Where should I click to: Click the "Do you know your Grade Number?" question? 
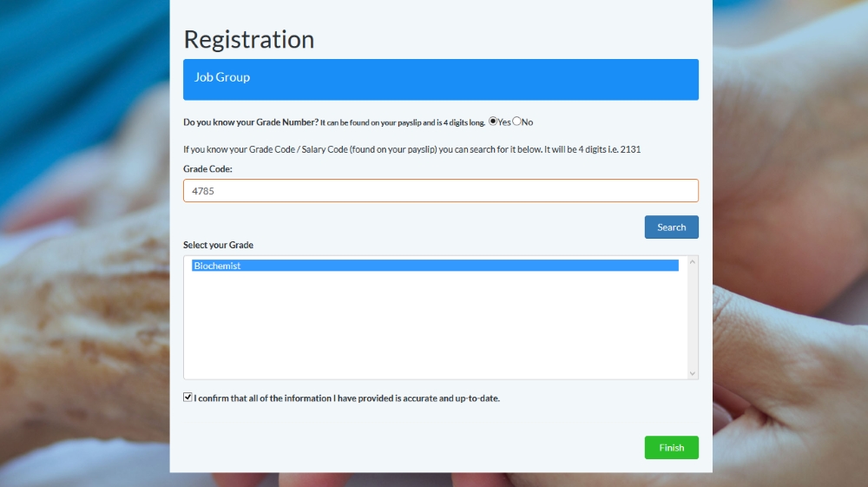click(251, 122)
